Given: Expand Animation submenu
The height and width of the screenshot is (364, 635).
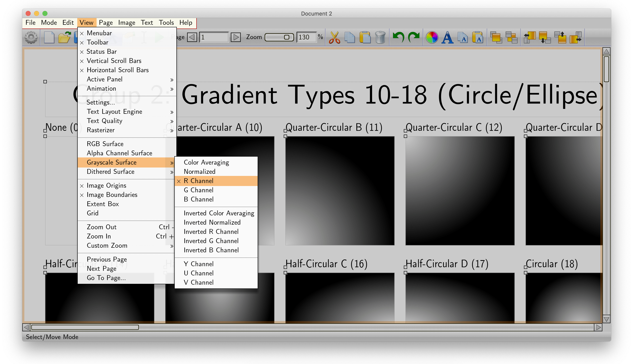Looking at the screenshot, I should click(127, 89).
